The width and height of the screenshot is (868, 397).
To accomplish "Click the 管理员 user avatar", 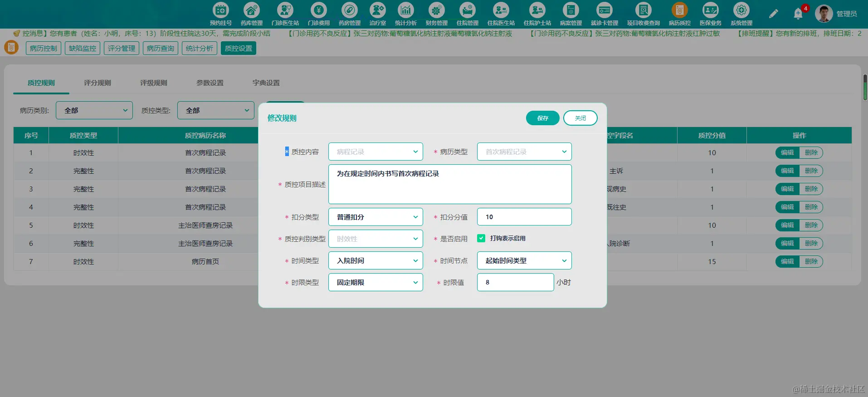I will click(x=824, y=14).
